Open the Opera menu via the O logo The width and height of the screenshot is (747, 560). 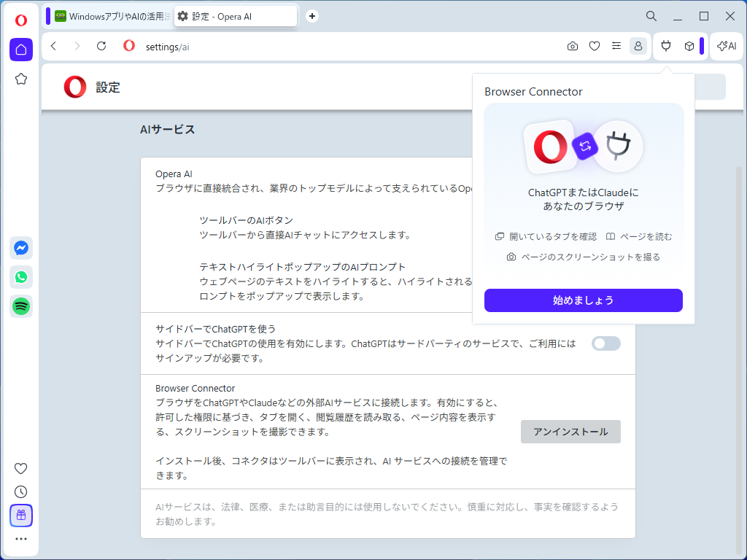[20, 20]
